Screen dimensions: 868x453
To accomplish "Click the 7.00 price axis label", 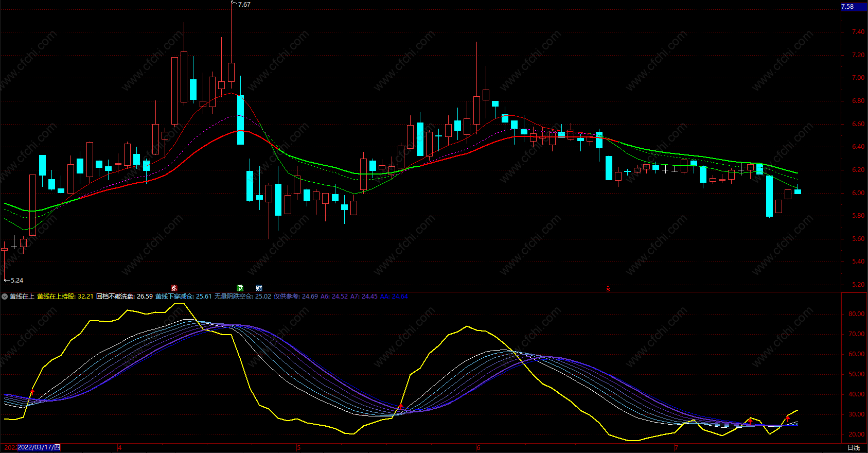I will 858,78.
